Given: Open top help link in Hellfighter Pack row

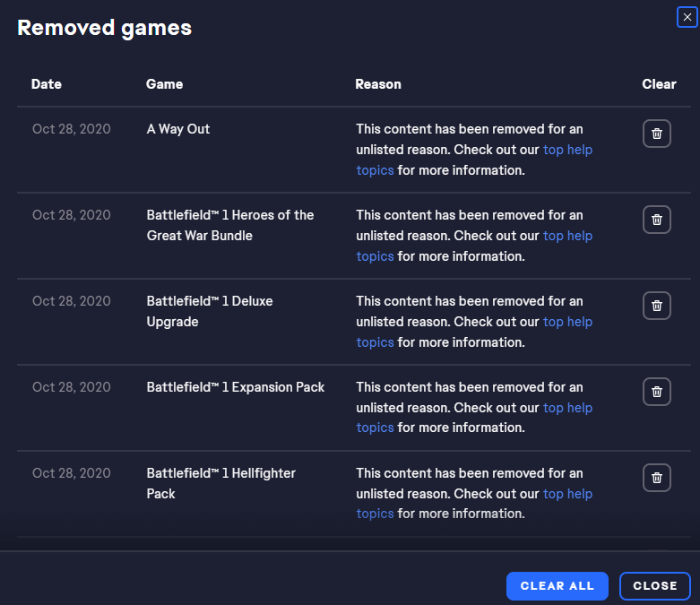Looking at the screenshot, I should coord(567,494).
